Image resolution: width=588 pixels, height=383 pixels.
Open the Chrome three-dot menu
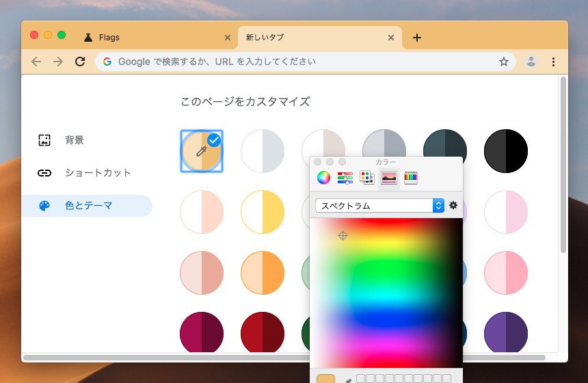point(553,62)
